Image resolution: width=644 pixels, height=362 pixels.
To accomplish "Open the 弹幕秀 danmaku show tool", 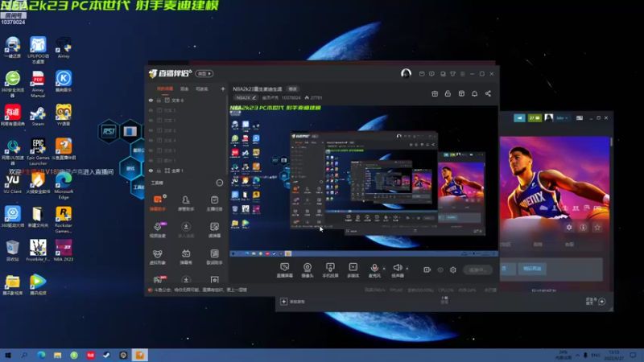I will coord(186,257).
